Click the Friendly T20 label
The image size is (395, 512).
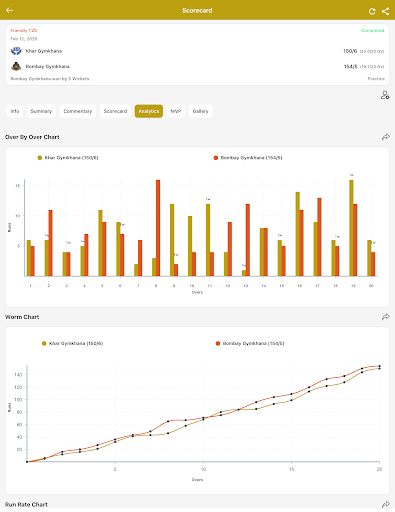[24, 30]
